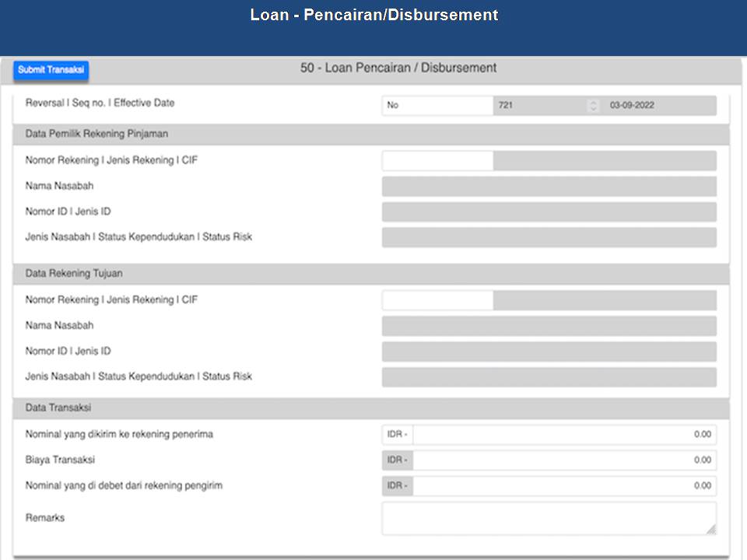Click loan owner Jenis Nasabah status field
The image size is (747, 560).
click(549, 238)
